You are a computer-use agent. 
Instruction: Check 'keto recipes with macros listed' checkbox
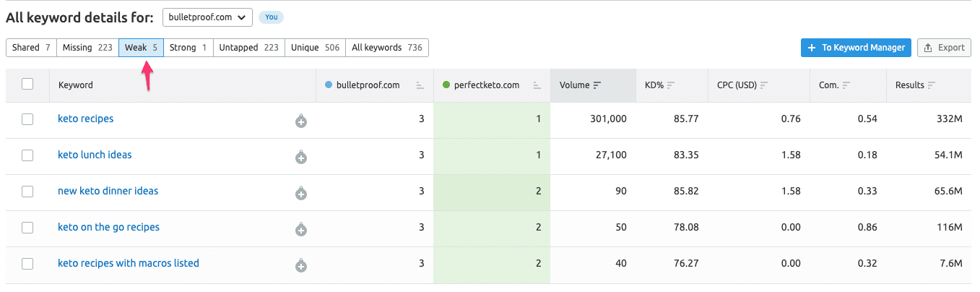coord(27,264)
